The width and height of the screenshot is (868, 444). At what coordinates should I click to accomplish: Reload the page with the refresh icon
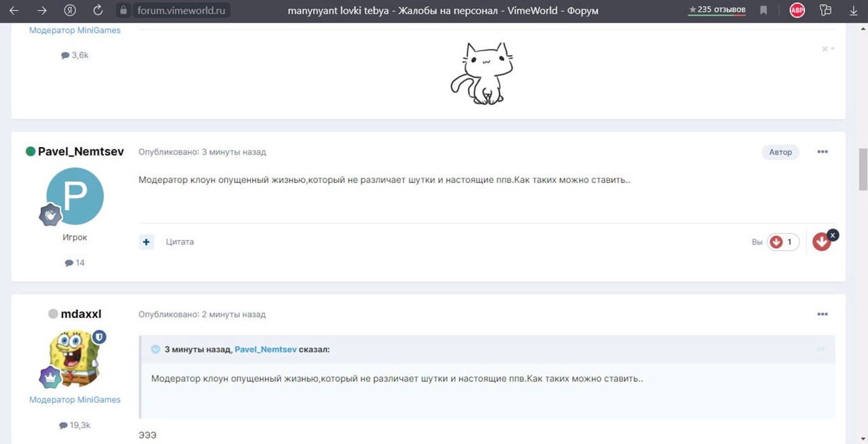pos(98,11)
